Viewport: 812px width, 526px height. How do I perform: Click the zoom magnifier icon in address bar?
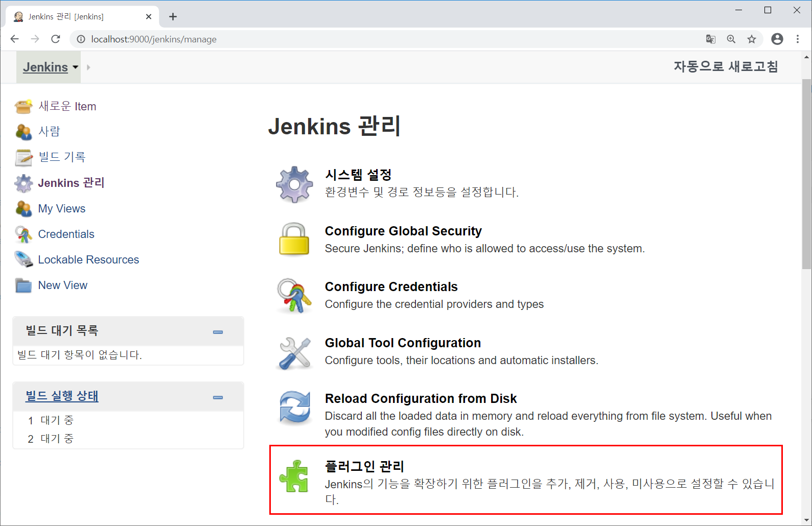pyautogui.click(x=731, y=39)
